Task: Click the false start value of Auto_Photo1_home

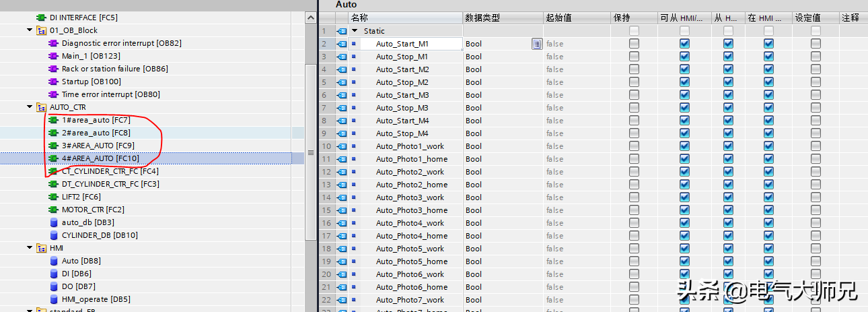Action: (x=554, y=159)
